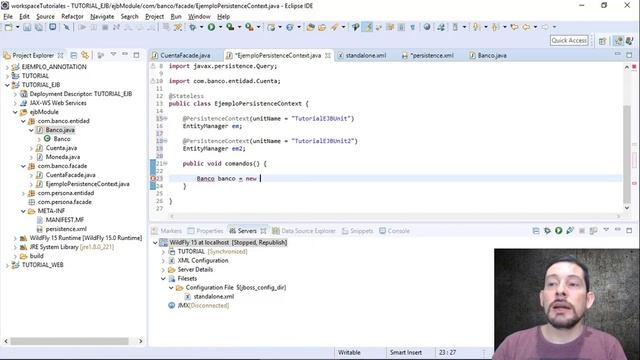This screenshot has height=360, width=640.
Task: Click the Servers view profile/publish icon
Action: 570,231
